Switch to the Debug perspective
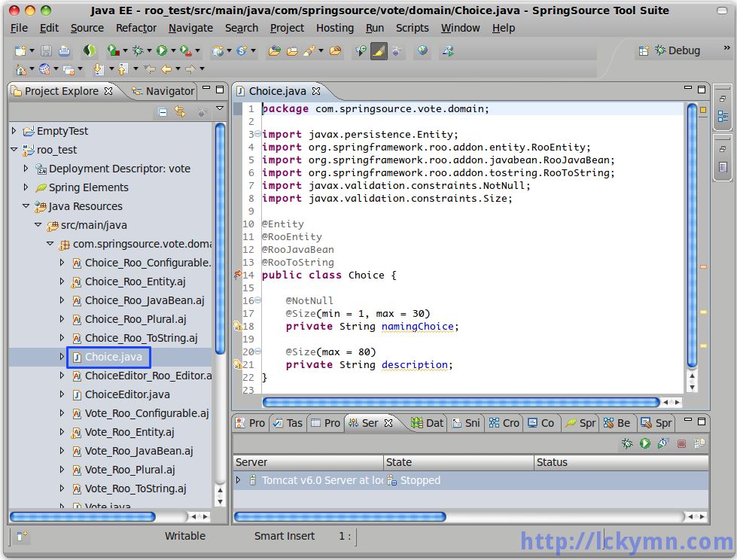 [678, 50]
